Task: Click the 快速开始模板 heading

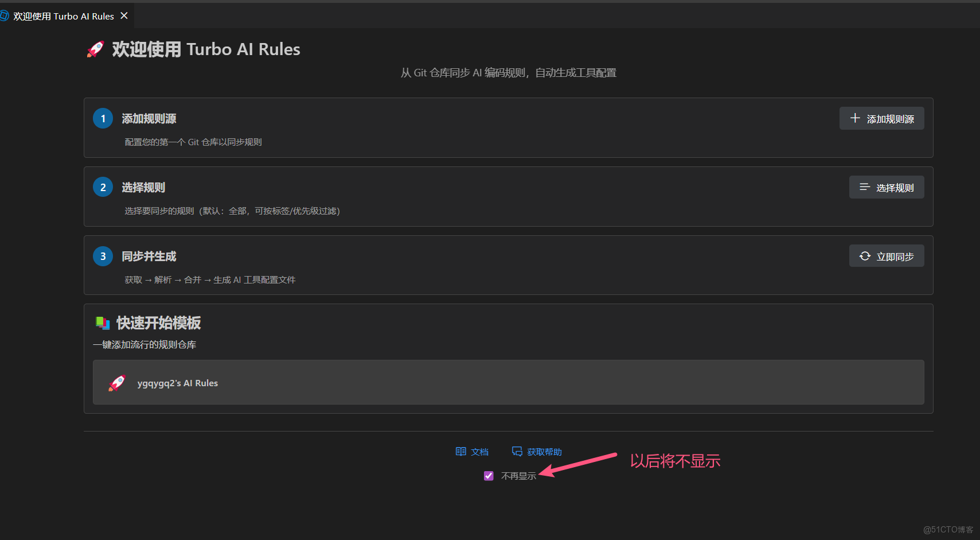Action: (159, 323)
